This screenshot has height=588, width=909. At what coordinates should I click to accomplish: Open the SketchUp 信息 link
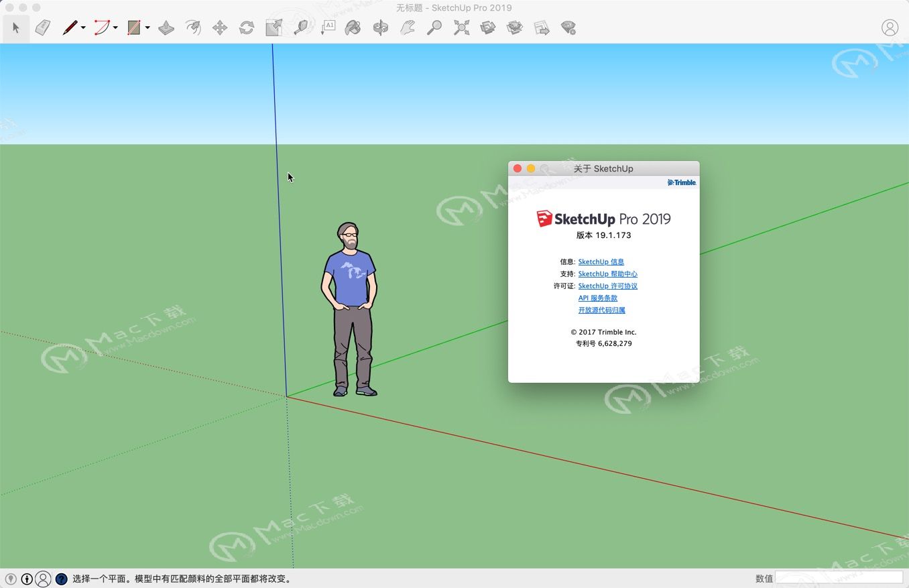[601, 262]
